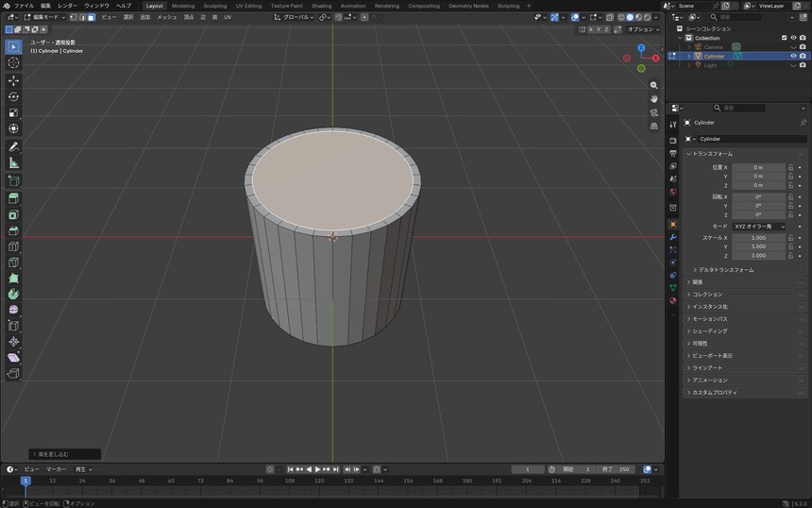Open the XYZ Euler rotation mode dropdown
The image size is (812, 508).
(x=759, y=227)
